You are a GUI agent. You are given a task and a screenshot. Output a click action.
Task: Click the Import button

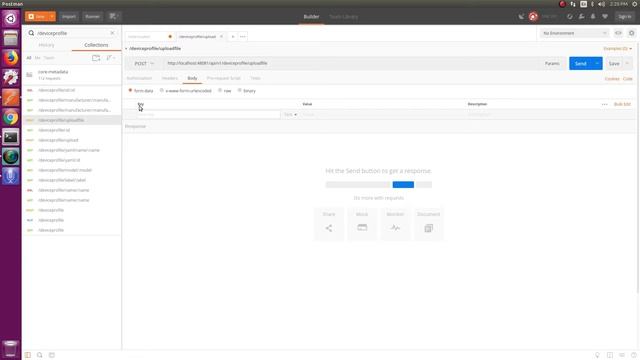[69, 17]
